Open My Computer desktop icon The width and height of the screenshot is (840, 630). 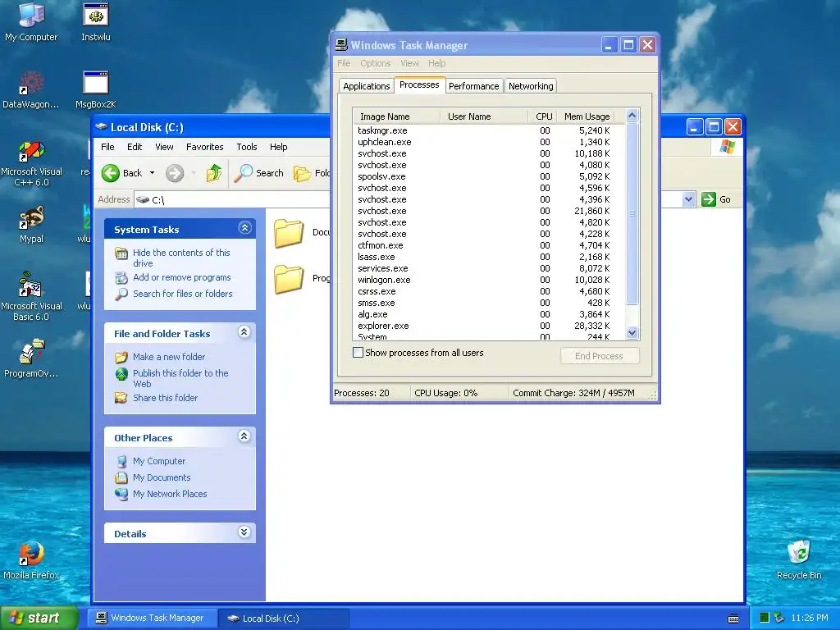pyautogui.click(x=31, y=21)
